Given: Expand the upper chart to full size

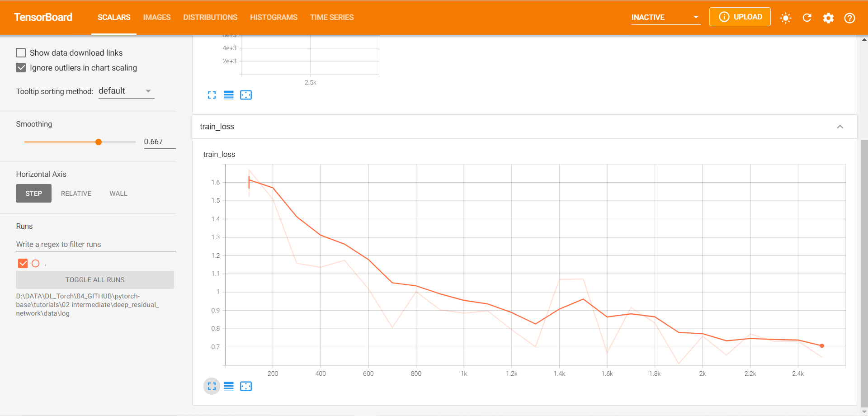Looking at the screenshot, I should point(212,95).
